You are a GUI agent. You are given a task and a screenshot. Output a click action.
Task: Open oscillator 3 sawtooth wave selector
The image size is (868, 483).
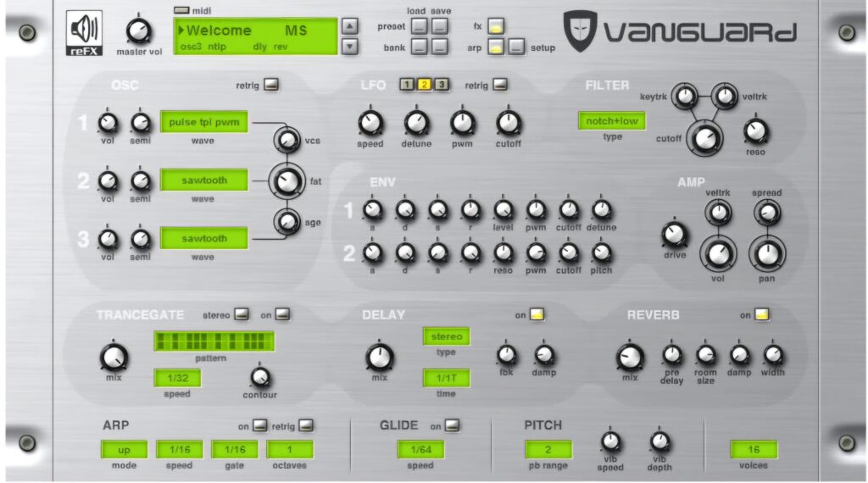click(x=203, y=238)
